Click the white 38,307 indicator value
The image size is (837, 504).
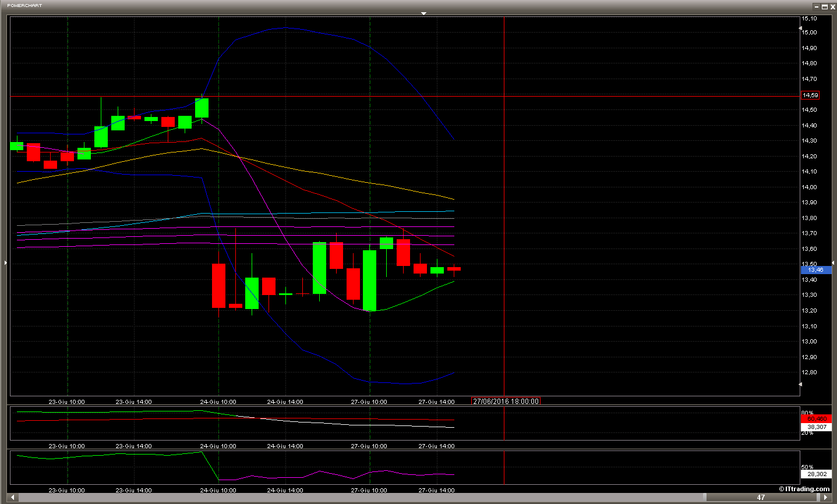click(816, 427)
